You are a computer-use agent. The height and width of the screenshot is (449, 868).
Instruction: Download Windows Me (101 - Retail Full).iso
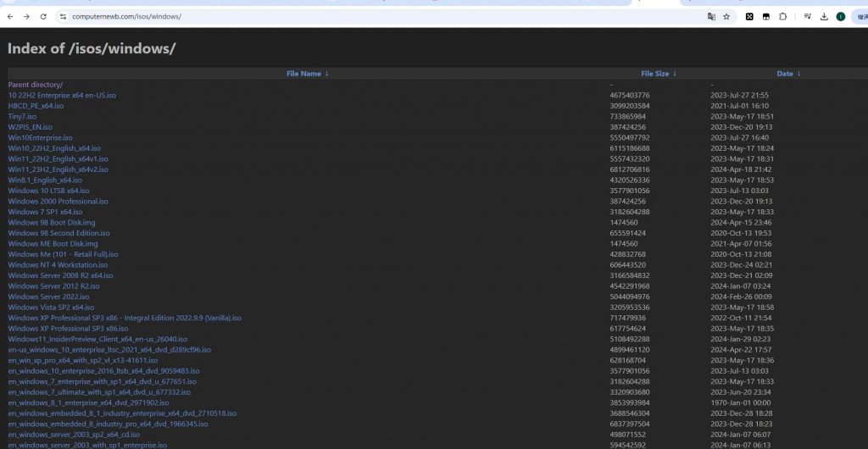pyautogui.click(x=63, y=254)
